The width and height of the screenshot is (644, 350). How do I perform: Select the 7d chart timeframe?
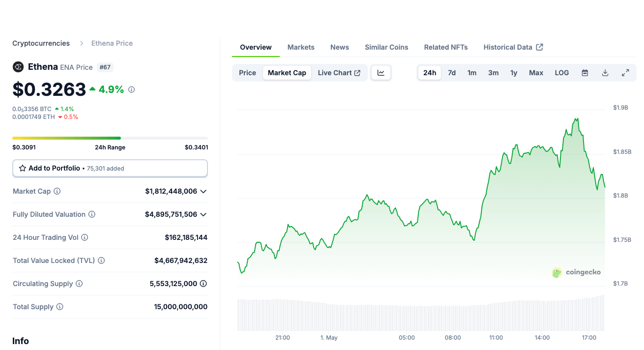click(x=451, y=72)
